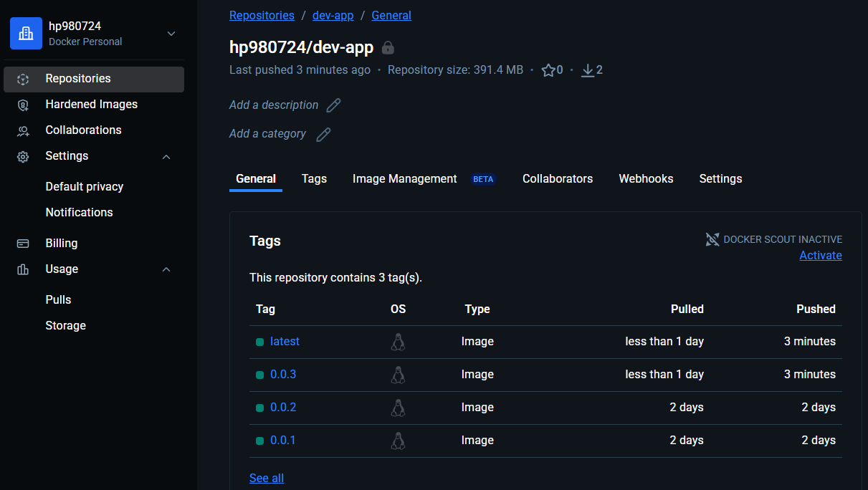Viewport: 868px width, 490px height.
Task: Click the Linux penguin icon in 0.0.3 row
Action: tap(398, 375)
